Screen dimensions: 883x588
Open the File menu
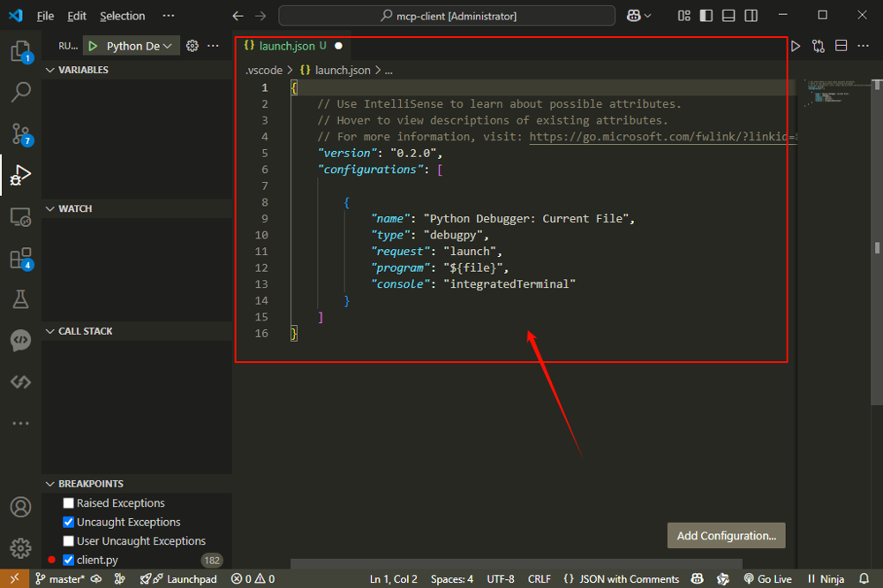tap(45, 16)
